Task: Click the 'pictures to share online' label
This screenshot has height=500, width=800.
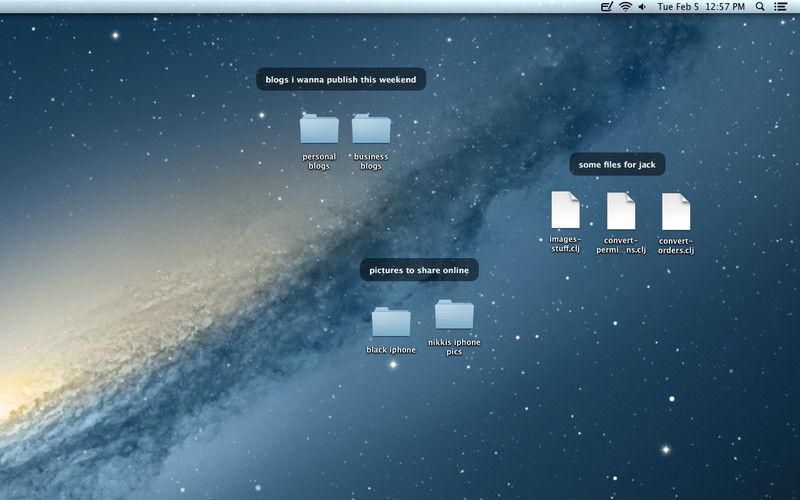Action: (x=419, y=270)
